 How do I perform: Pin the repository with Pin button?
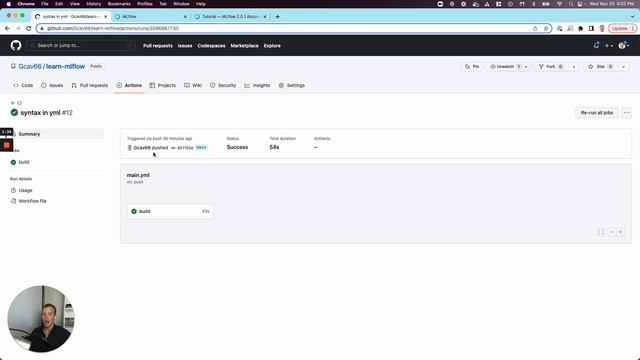pos(472,67)
